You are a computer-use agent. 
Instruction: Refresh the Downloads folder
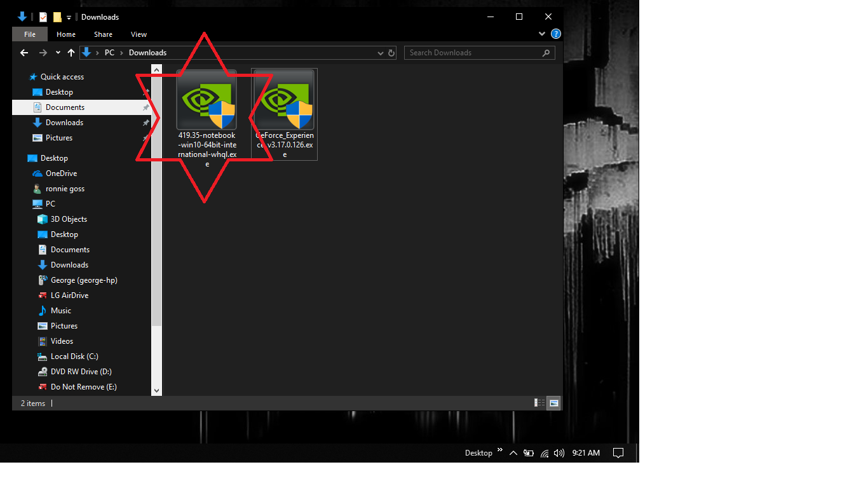tap(391, 53)
